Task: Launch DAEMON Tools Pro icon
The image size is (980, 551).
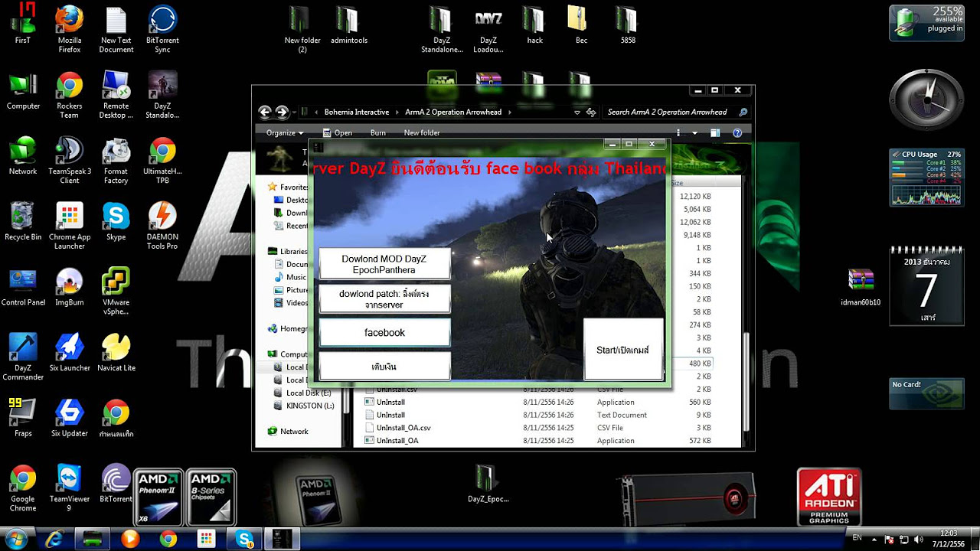Action: (x=162, y=226)
